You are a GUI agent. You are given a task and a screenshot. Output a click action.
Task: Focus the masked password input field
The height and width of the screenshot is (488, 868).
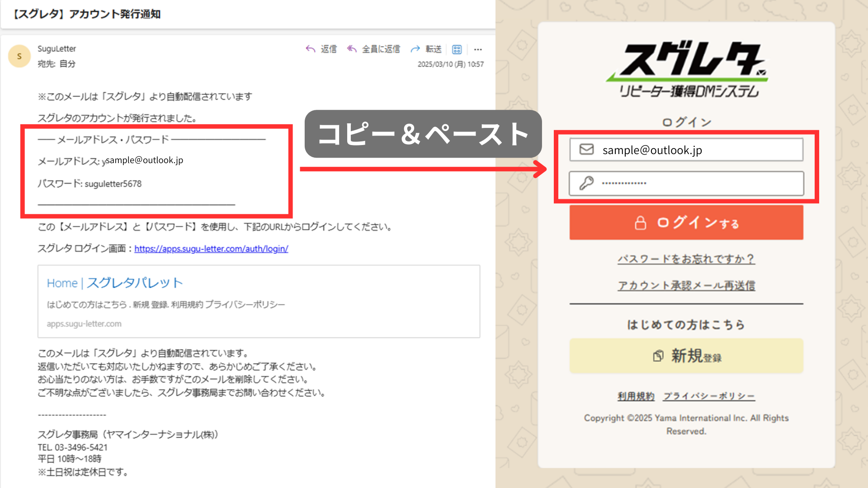(696, 183)
